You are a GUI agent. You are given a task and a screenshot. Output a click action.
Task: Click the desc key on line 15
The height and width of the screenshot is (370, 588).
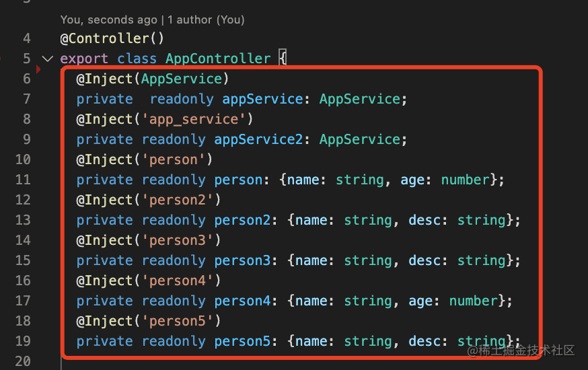(x=425, y=260)
